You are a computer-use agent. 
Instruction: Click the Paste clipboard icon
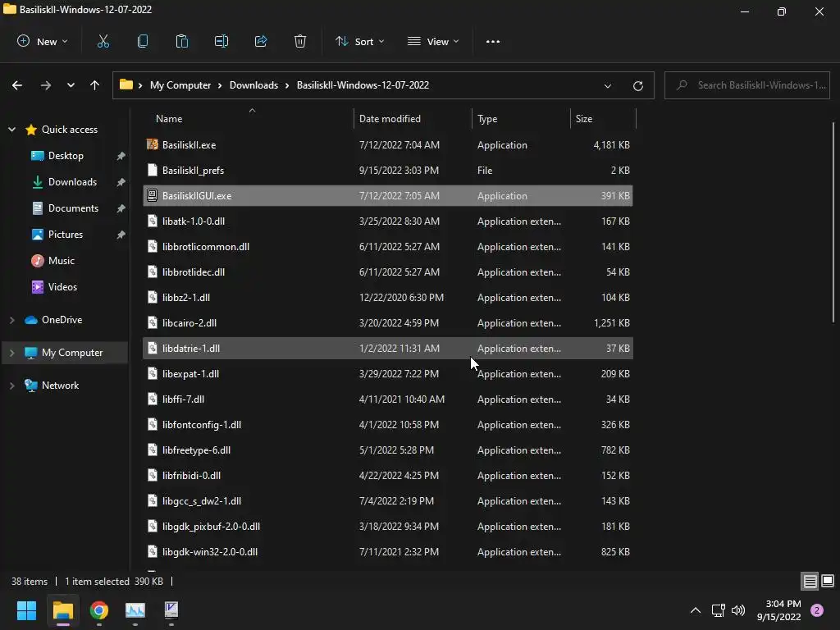pyautogui.click(x=182, y=41)
